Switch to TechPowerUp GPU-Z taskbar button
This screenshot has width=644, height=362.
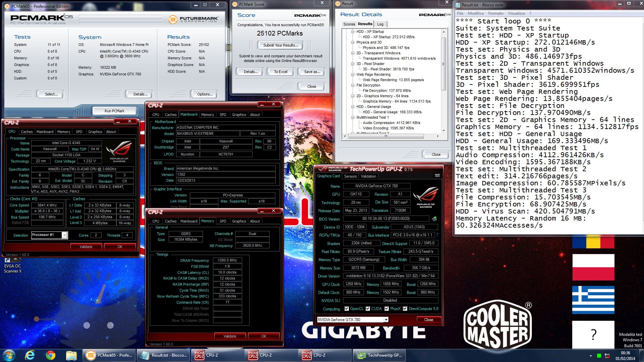[380, 355]
